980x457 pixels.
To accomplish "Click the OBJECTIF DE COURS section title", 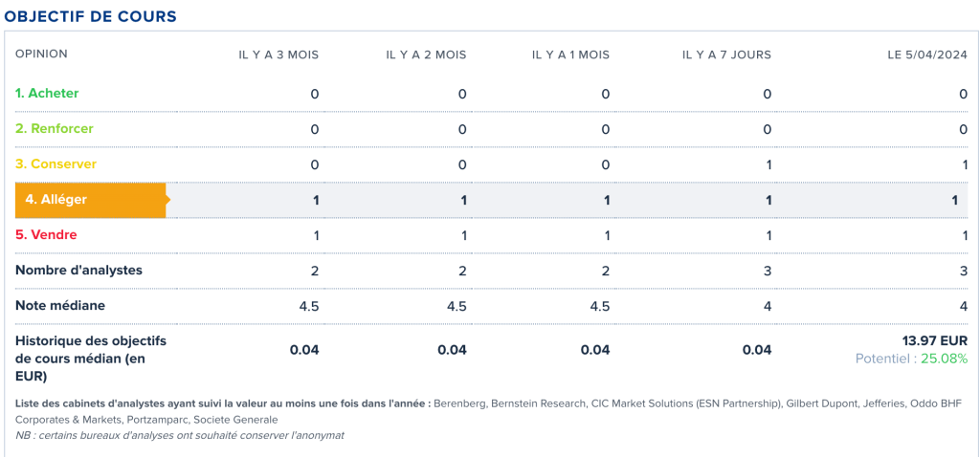I will coord(91,17).
